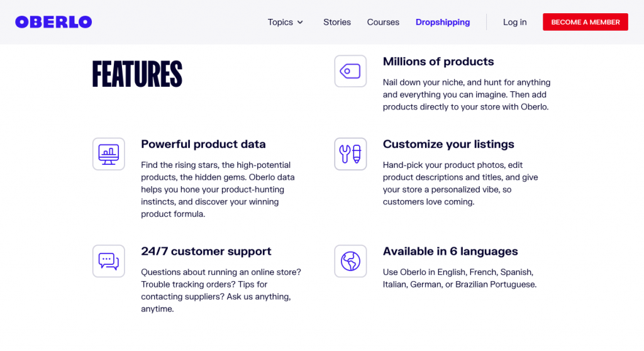Go to the Stories page
Screen dimensions: 644x351
tap(337, 22)
